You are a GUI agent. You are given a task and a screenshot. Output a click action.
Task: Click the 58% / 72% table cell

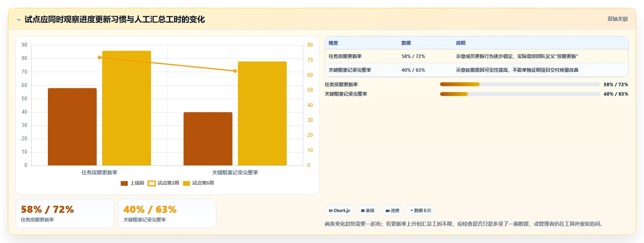[x=413, y=56]
